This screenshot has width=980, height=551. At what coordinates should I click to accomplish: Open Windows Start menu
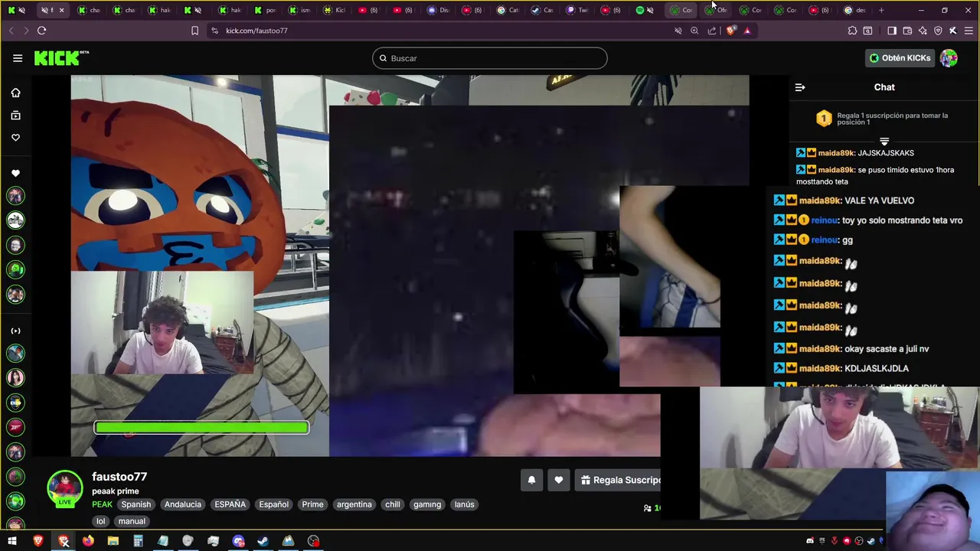pyautogui.click(x=12, y=541)
